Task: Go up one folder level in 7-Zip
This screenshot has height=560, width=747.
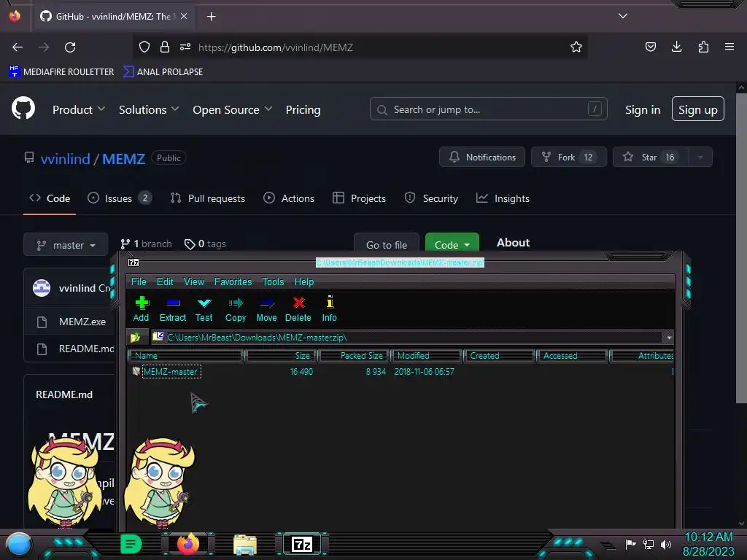Action: pyautogui.click(x=135, y=337)
